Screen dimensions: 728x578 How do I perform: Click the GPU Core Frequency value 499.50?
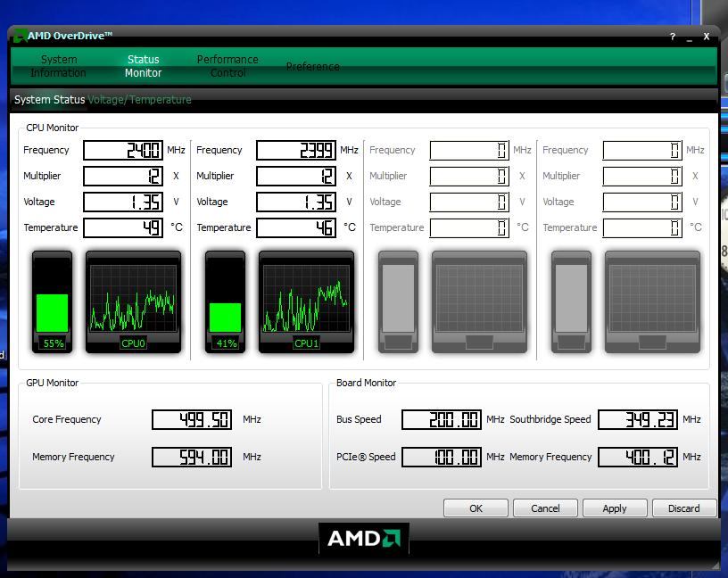pos(192,420)
